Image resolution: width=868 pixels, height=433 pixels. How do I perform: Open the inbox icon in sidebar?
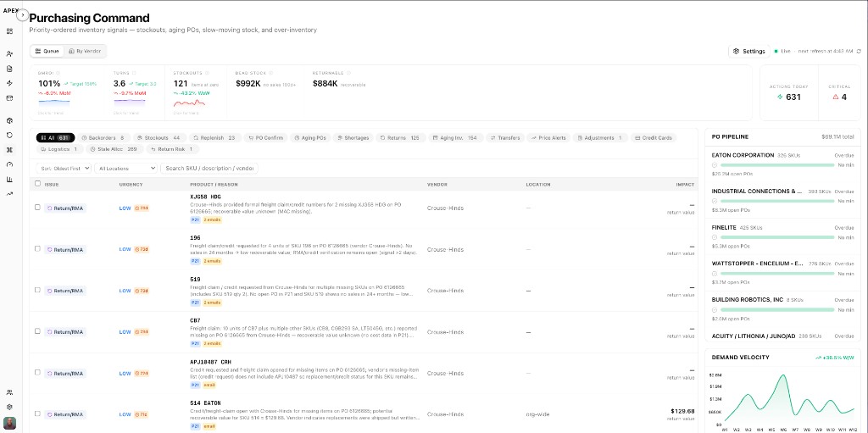pyautogui.click(x=9, y=98)
